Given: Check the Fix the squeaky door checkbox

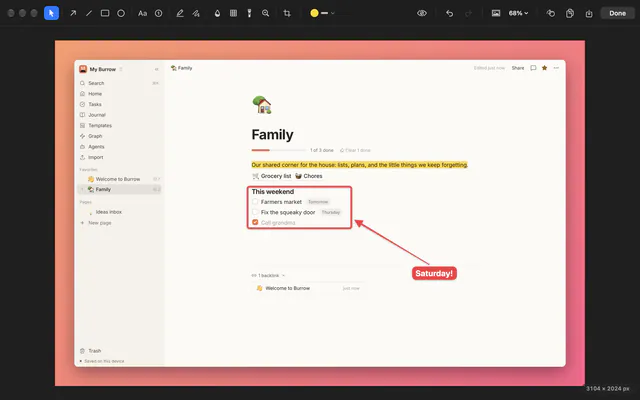Looking at the screenshot, I should [255, 212].
